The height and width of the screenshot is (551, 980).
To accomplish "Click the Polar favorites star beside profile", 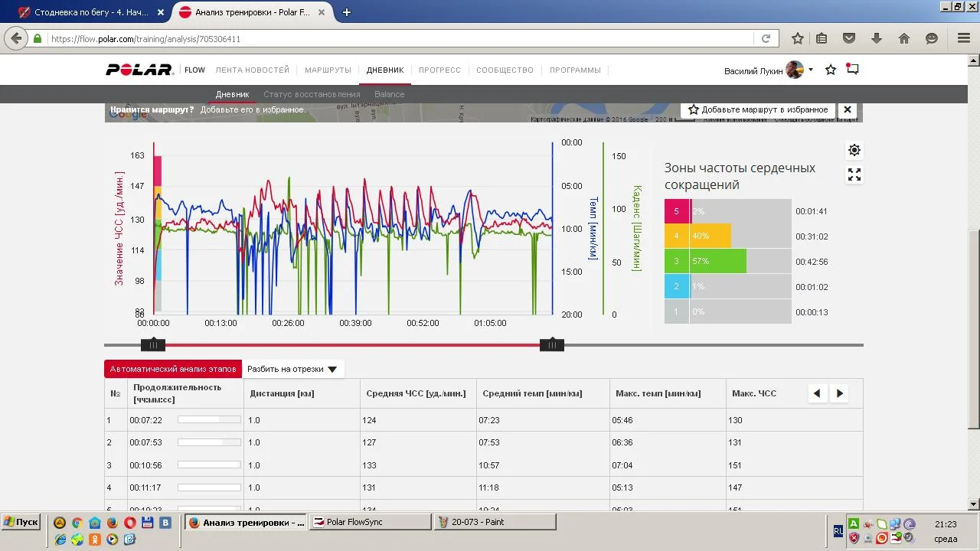I will click(x=831, y=70).
